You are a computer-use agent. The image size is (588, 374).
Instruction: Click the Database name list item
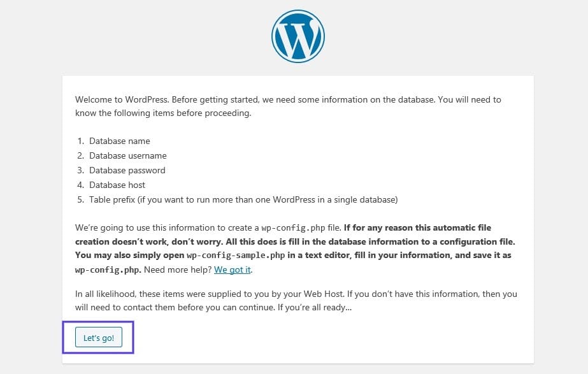click(120, 141)
